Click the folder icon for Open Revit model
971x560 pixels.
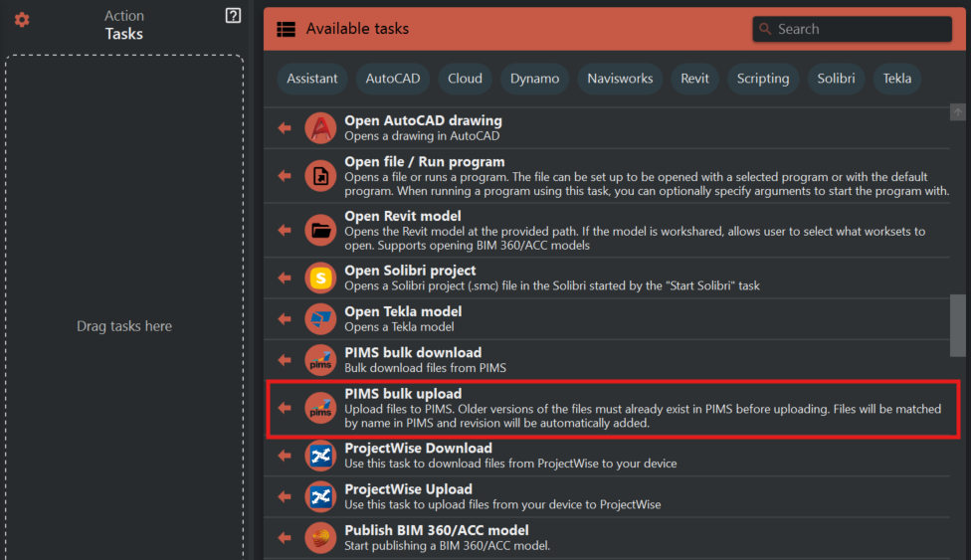320,230
